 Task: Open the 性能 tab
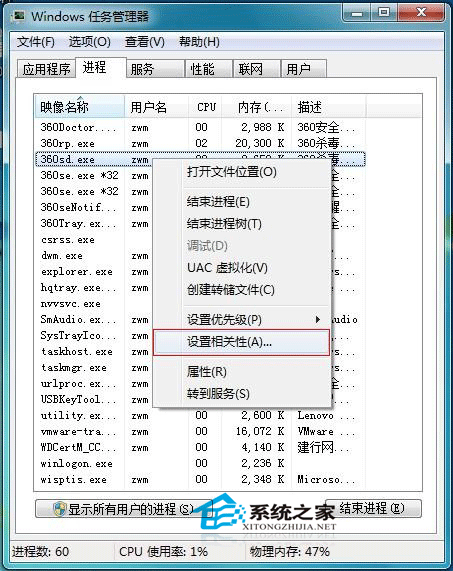[209, 69]
